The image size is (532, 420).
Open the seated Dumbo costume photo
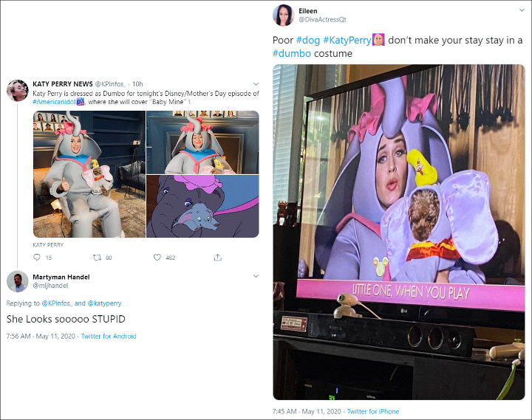coord(89,174)
